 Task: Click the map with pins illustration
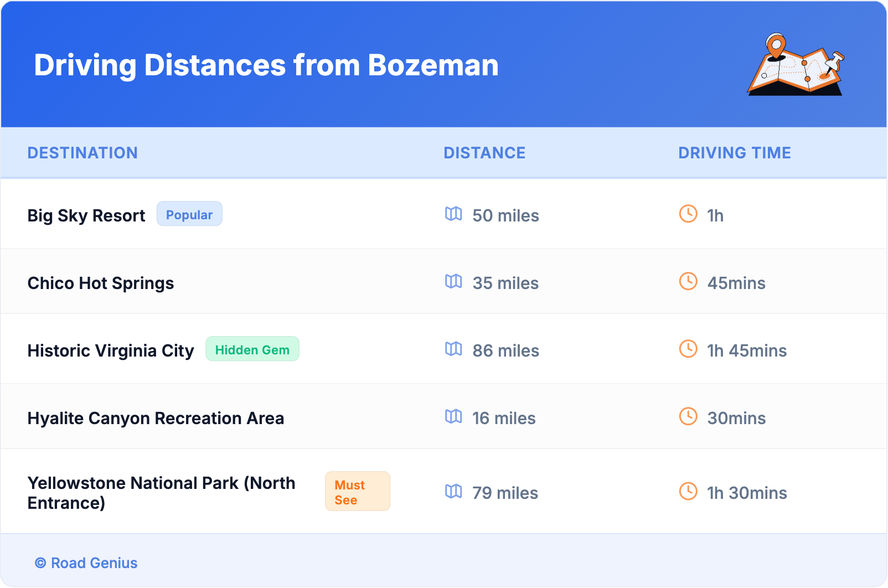(x=796, y=65)
